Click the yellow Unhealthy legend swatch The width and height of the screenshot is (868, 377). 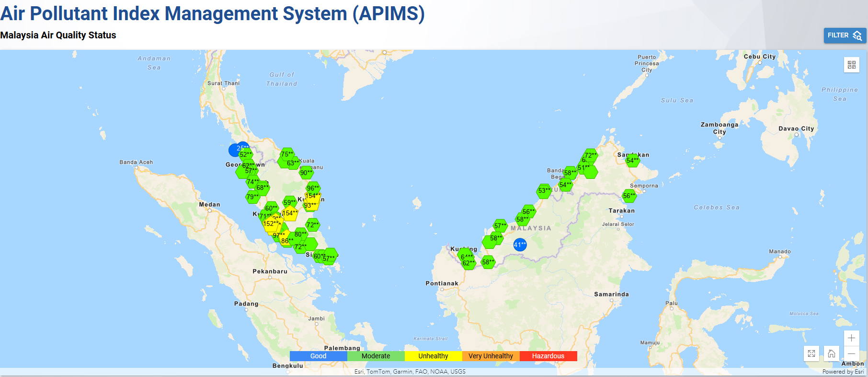[x=433, y=356]
